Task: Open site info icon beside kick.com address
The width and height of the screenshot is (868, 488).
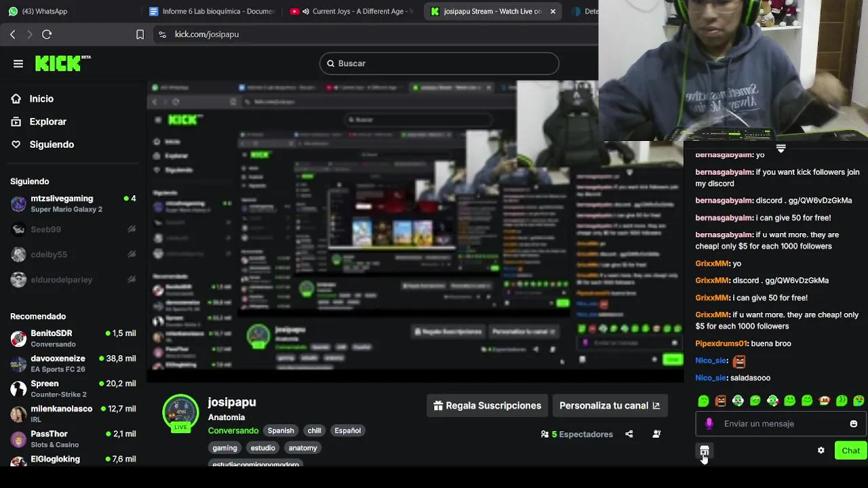Action: click(162, 35)
